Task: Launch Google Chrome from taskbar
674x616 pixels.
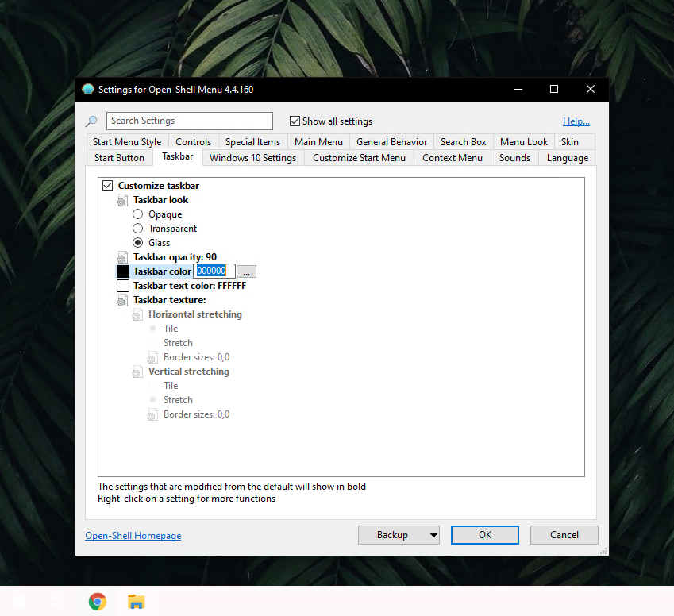Action: pos(97,602)
